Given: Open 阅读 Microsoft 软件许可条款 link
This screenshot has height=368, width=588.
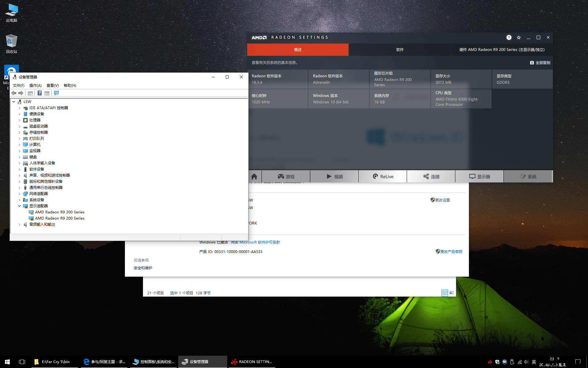Looking at the screenshot, I should pyautogui.click(x=255, y=242).
